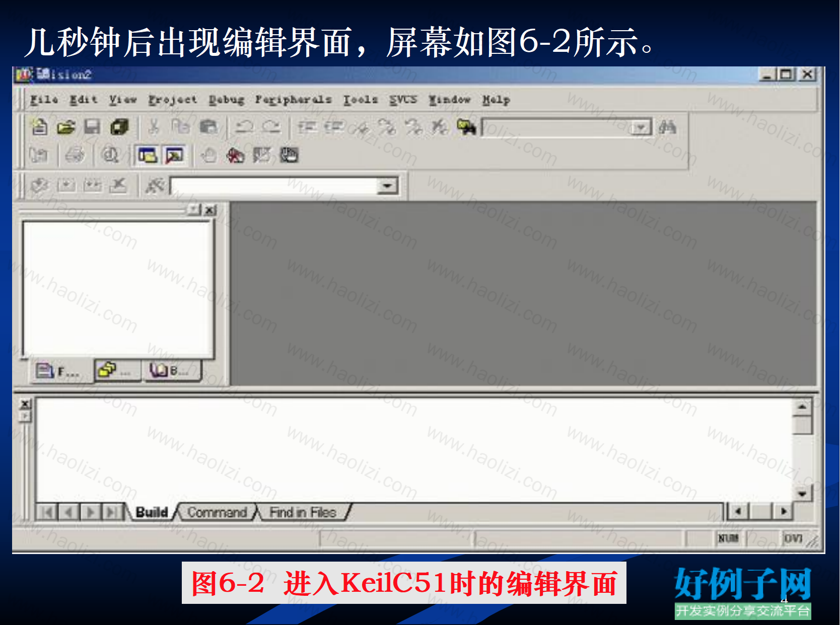This screenshot has height=625, width=840.
Task: Select the Command output tab
Action: tap(217, 512)
